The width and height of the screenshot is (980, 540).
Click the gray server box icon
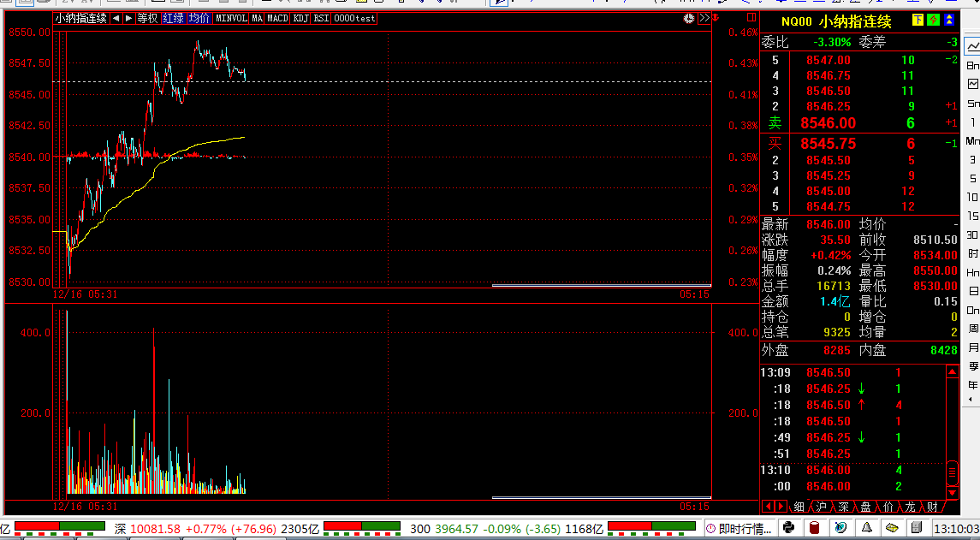pos(917,528)
